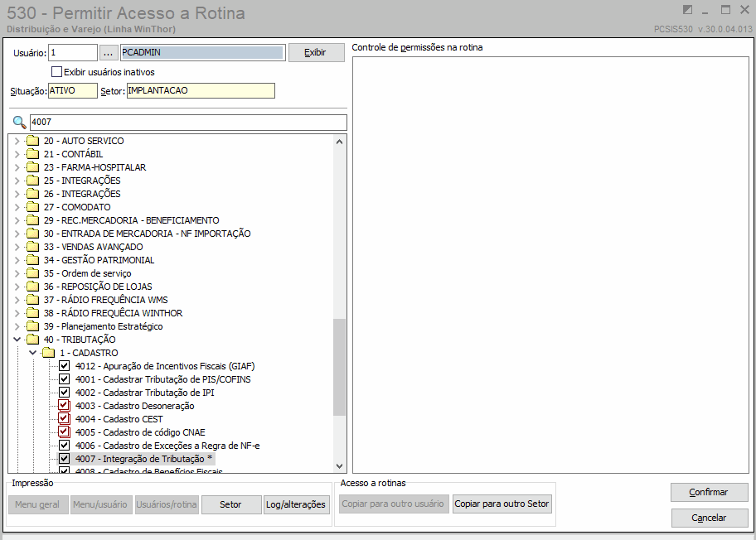Expand the 20 - AUTO SERVICO node
The height and width of the screenshot is (540, 756).
[17, 141]
